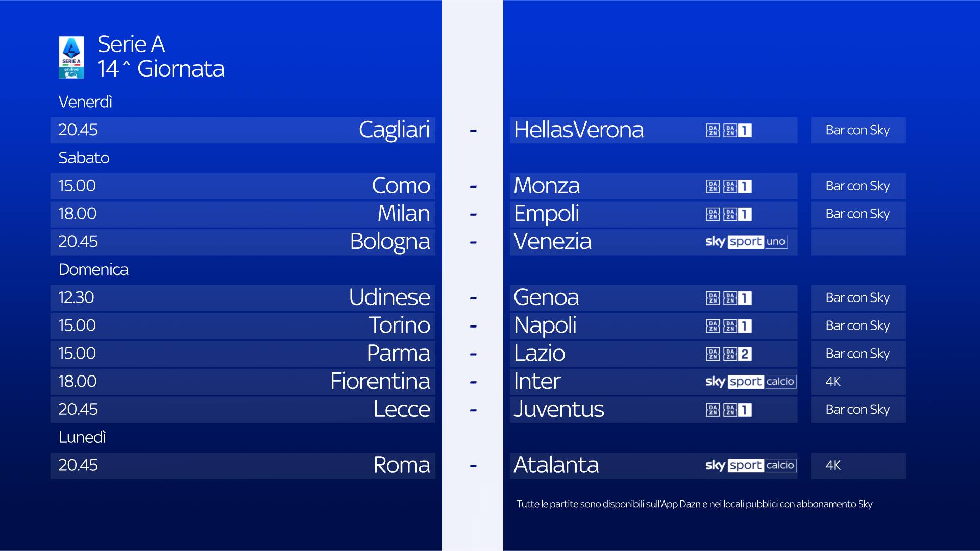
Task: Click the Juventus team name
Action: (x=558, y=410)
